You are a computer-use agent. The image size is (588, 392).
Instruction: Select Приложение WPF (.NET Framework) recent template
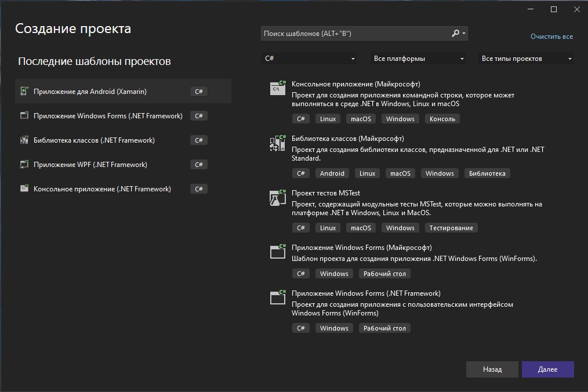click(x=90, y=165)
